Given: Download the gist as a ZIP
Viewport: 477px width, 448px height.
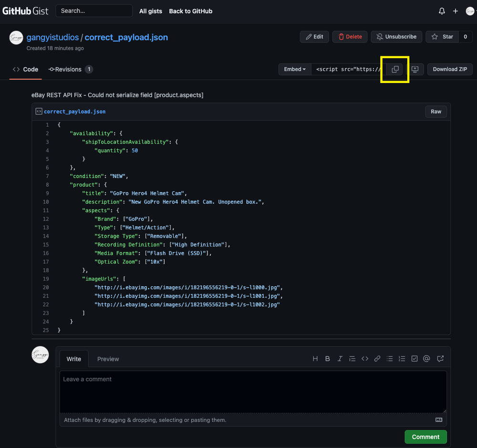Looking at the screenshot, I should [449, 69].
